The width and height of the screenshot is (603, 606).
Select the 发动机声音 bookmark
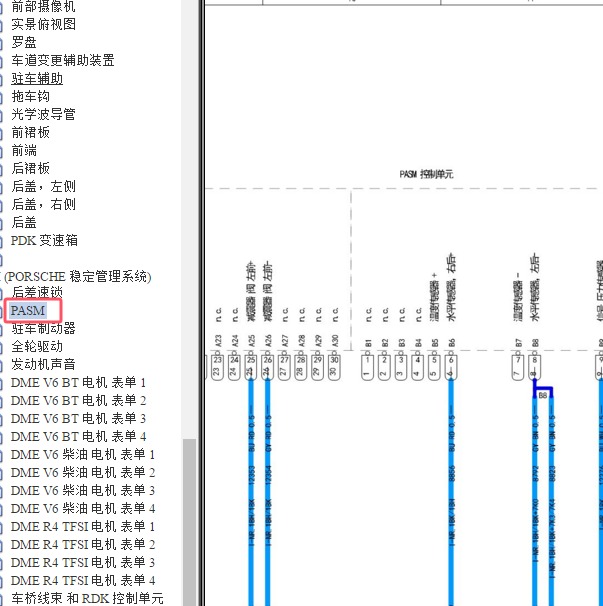tap(43, 364)
